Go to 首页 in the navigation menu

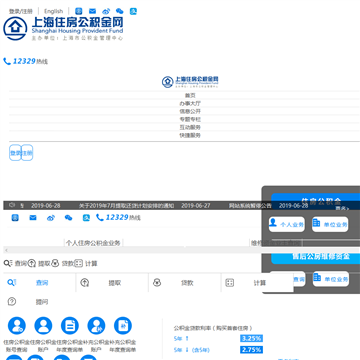tap(190, 95)
